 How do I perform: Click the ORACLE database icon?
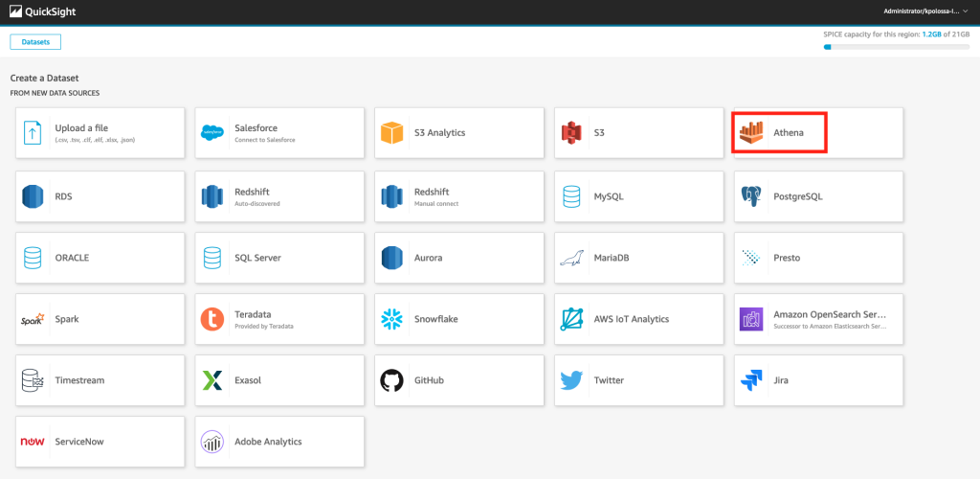tap(33, 258)
